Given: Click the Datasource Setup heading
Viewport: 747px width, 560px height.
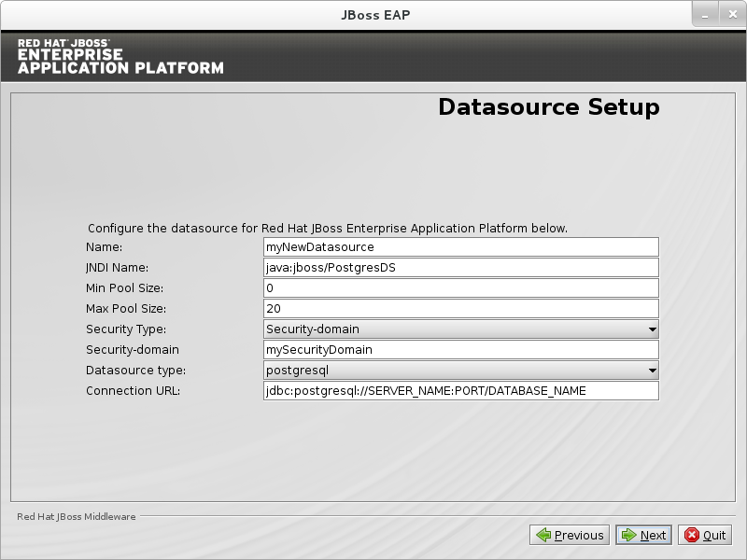Looking at the screenshot, I should click(x=548, y=107).
